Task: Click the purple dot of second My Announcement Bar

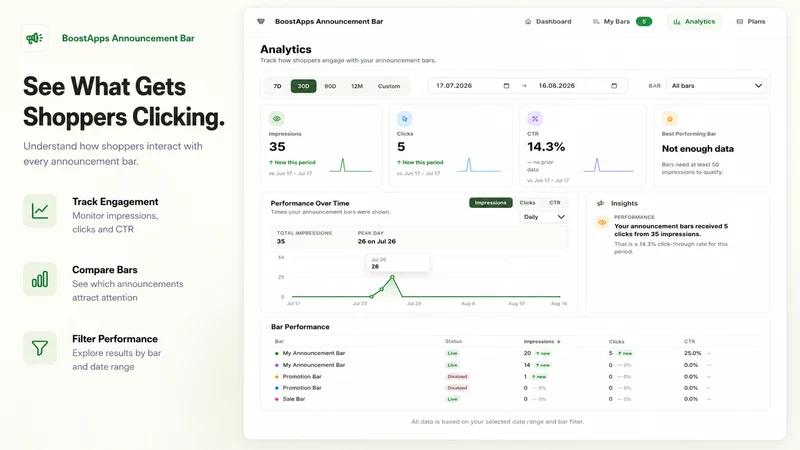Action: coord(277,365)
